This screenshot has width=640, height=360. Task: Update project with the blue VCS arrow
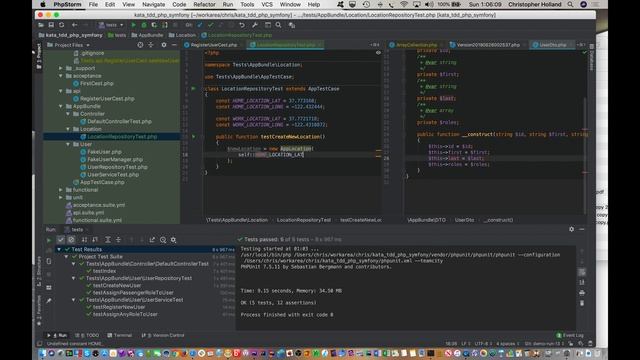click(x=200, y=25)
